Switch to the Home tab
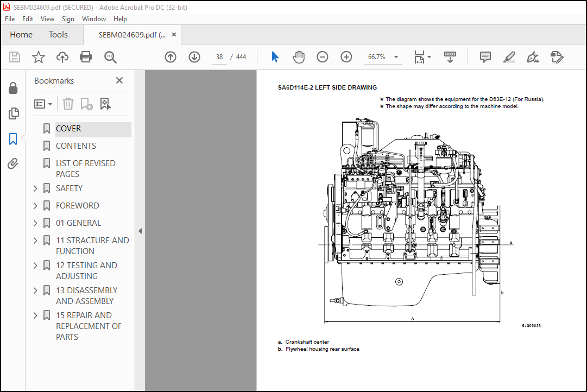Screen dimensions: 587x392 click(21, 34)
